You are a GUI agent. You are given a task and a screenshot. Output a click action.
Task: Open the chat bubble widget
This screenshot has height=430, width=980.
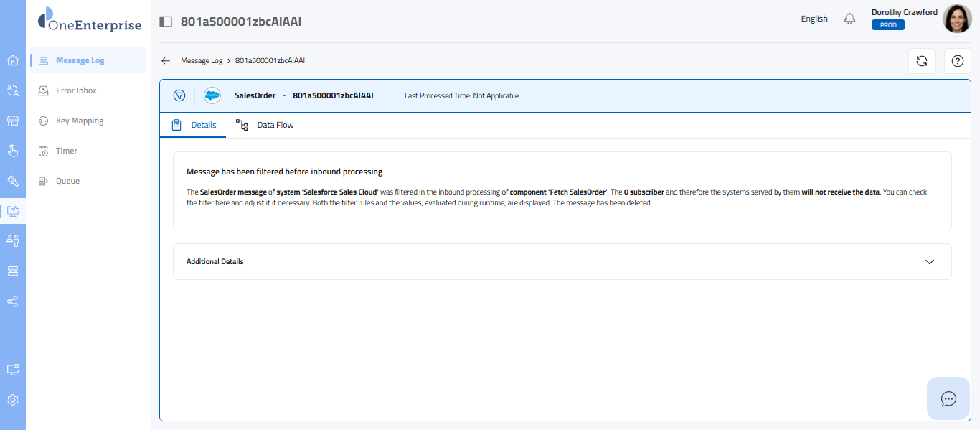pyautogui.click(x=948, y=398)
